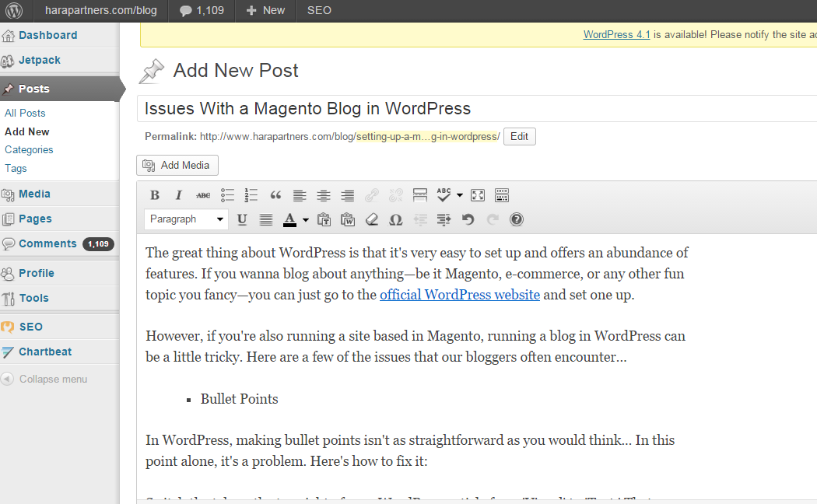Insert a numbered list
The width and height of the screenshot is (817, 504).
251,195
